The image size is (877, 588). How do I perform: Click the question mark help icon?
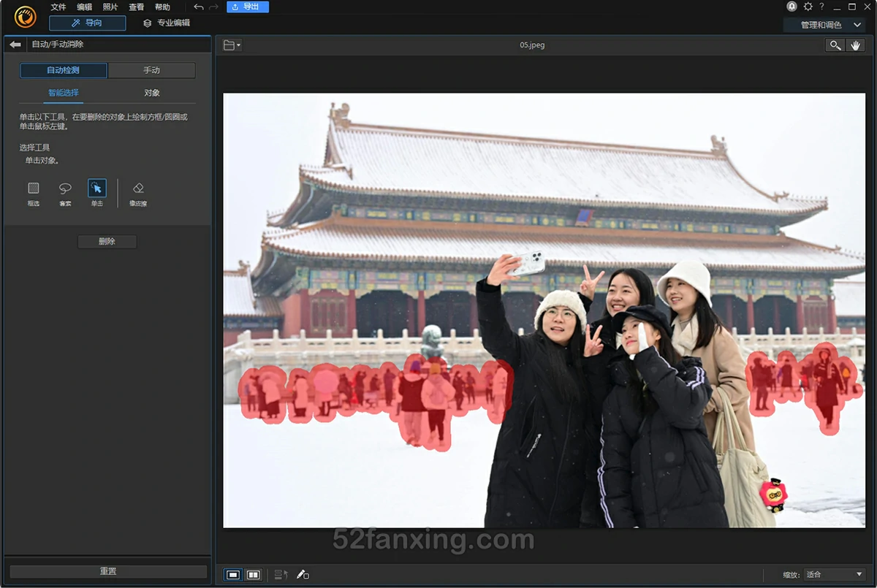coord(821,7)
